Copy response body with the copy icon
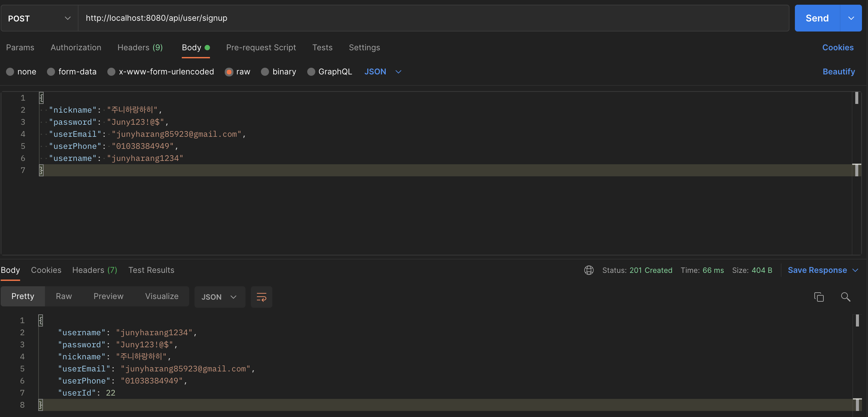868x417 pixels. coord(819,297)
